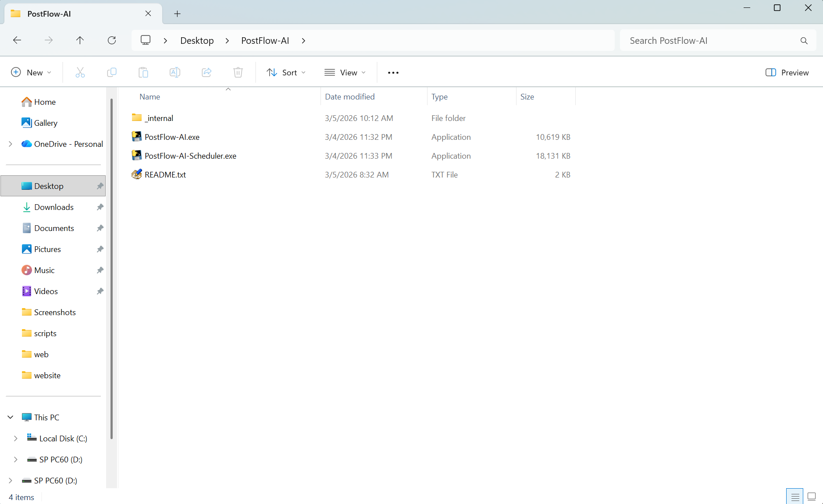Open the View options dropdown
Viewport: 823px width, 504px height.
point(346,72)
